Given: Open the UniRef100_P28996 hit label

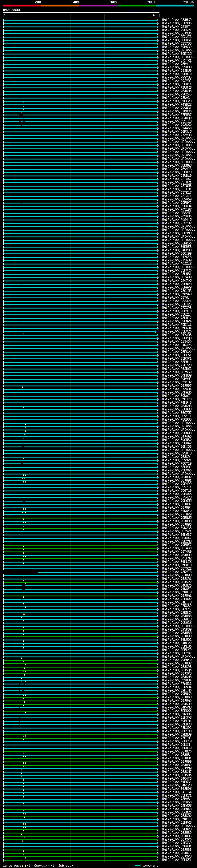Looking at the screenshot, I should (177, 23).
